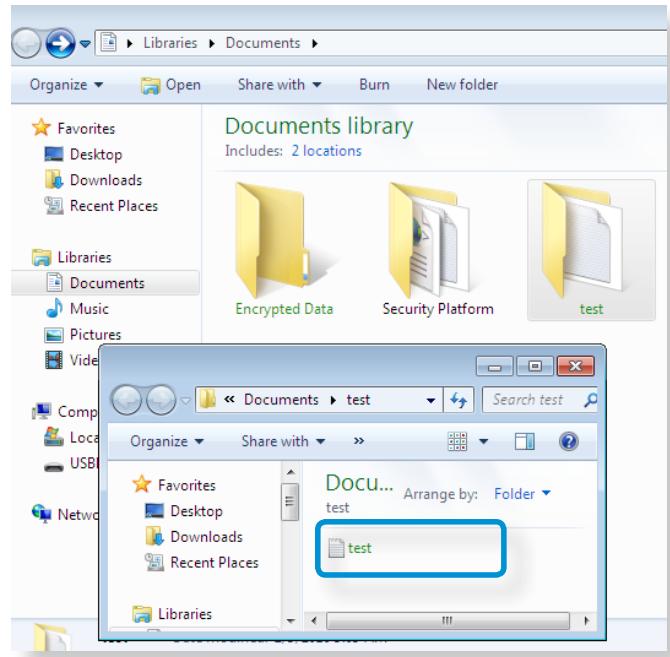Click test breadcrumb in test window address bar
The height and width of the screenshot is (657, 670).
pos(358,400)
